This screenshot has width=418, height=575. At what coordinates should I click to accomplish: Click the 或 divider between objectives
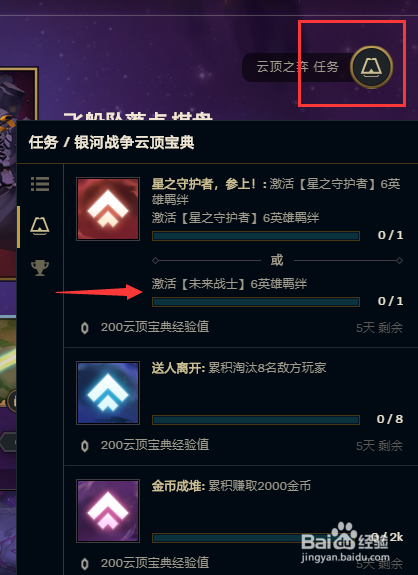pos(277,260)
